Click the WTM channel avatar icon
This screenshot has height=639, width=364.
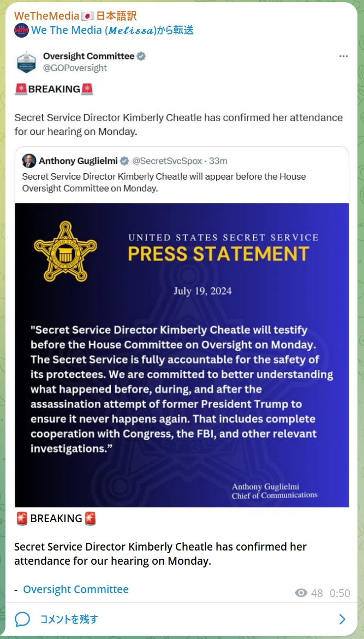[x=21, y=30]
